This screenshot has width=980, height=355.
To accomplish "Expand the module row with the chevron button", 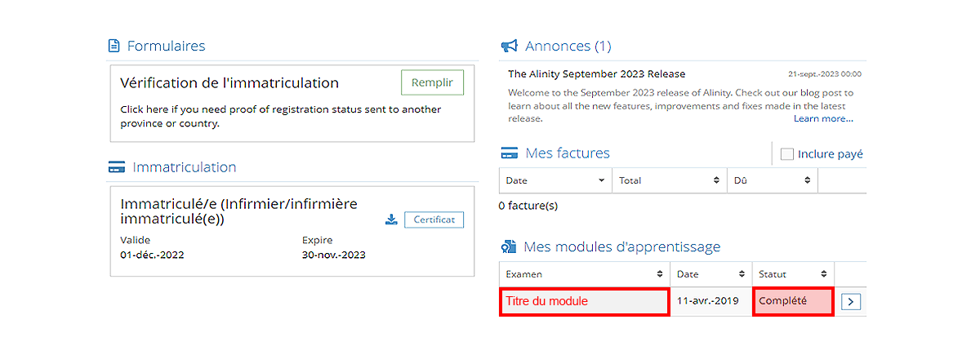I will click(x=850, y=302).
